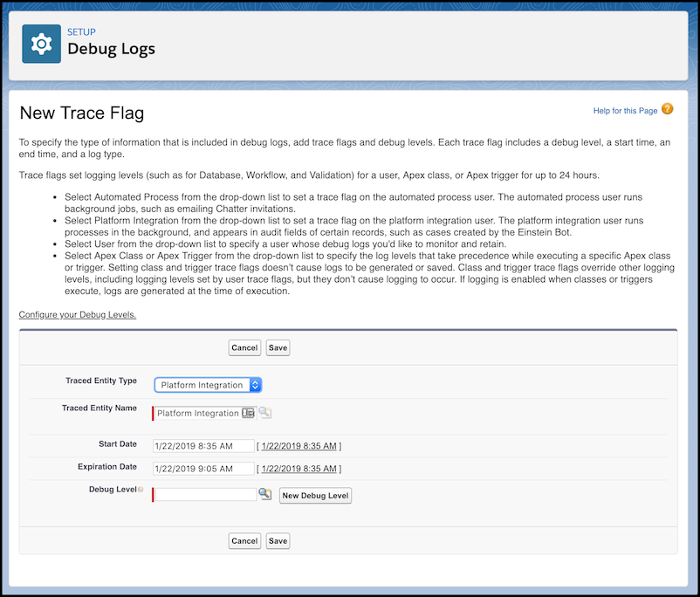Open the Debug Level lookup magnifier icon
Screen dimensions: 700x597
pos(265,494)
